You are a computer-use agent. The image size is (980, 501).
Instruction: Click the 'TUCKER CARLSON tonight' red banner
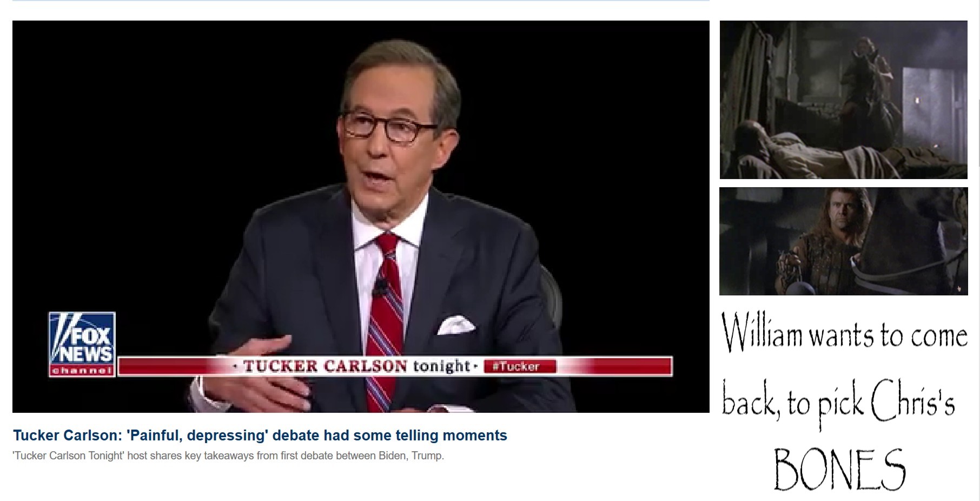[x=395, y=366]
